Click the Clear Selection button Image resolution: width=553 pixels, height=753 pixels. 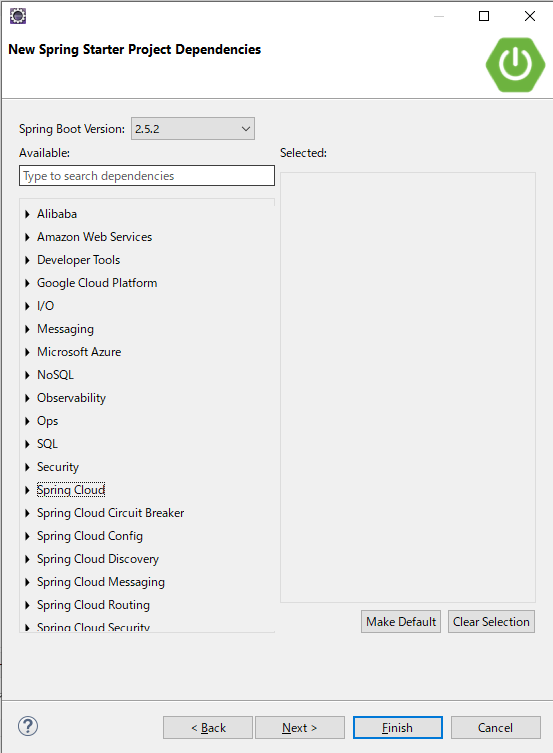pos(491,622)
